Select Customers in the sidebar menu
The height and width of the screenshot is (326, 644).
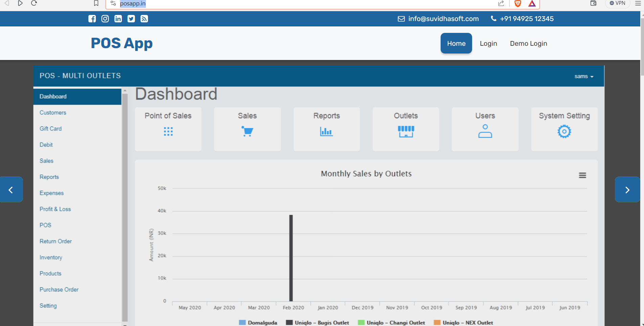coord(53,113)
